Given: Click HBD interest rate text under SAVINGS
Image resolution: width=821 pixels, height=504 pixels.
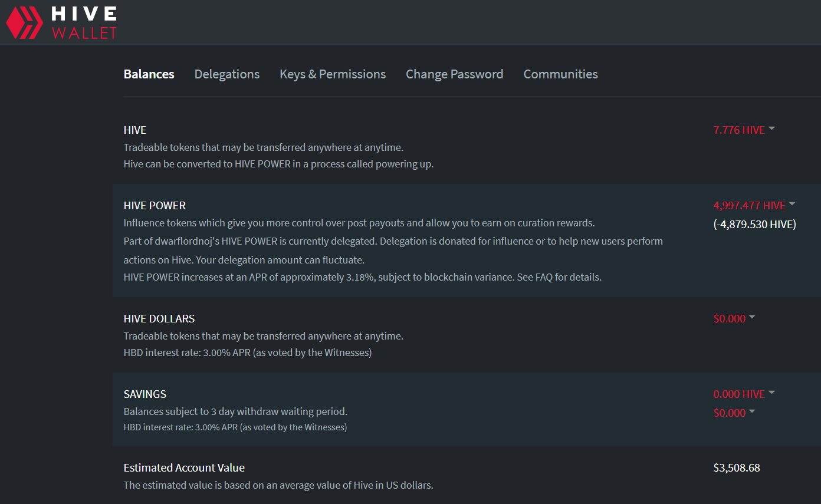Looking at the screenshot, I should tap(235, 427).
